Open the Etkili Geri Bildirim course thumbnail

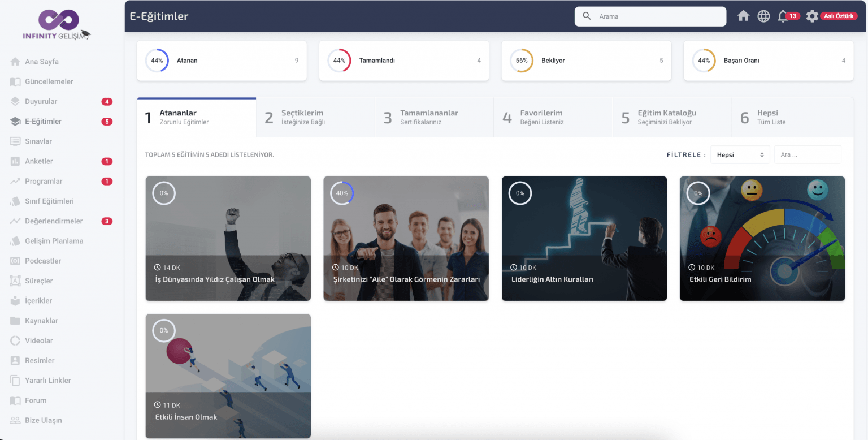(x=762, y=238)
